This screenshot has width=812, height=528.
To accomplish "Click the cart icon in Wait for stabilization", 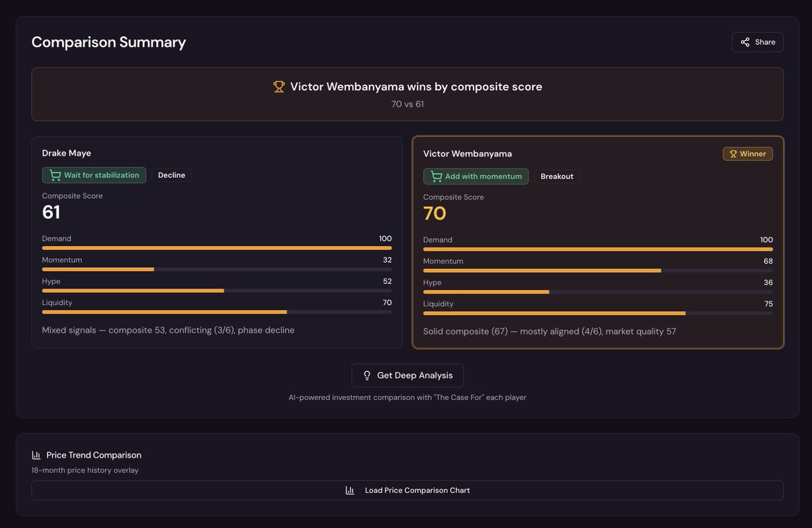I will pyautogui.click(x=55, y=175).
